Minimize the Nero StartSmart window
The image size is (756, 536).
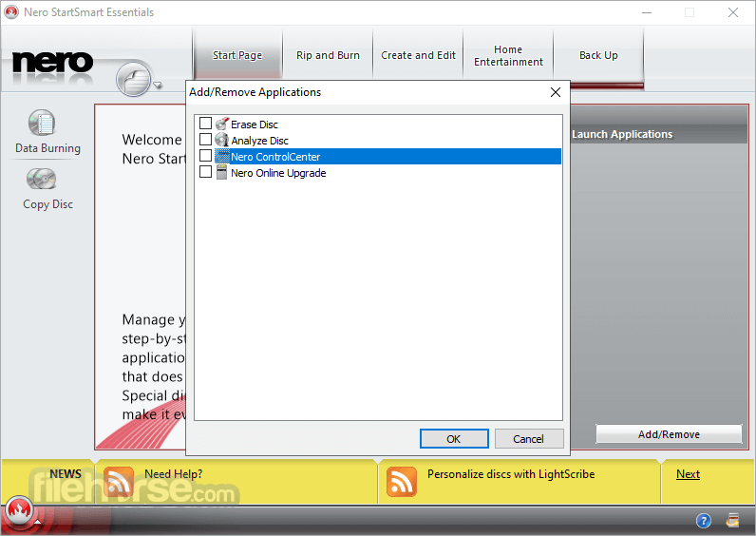[x=647, y=12]
